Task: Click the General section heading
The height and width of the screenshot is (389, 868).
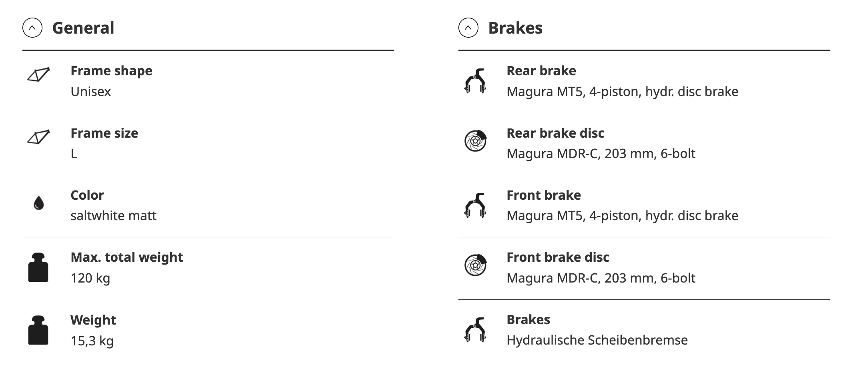Action: (83, 28)
